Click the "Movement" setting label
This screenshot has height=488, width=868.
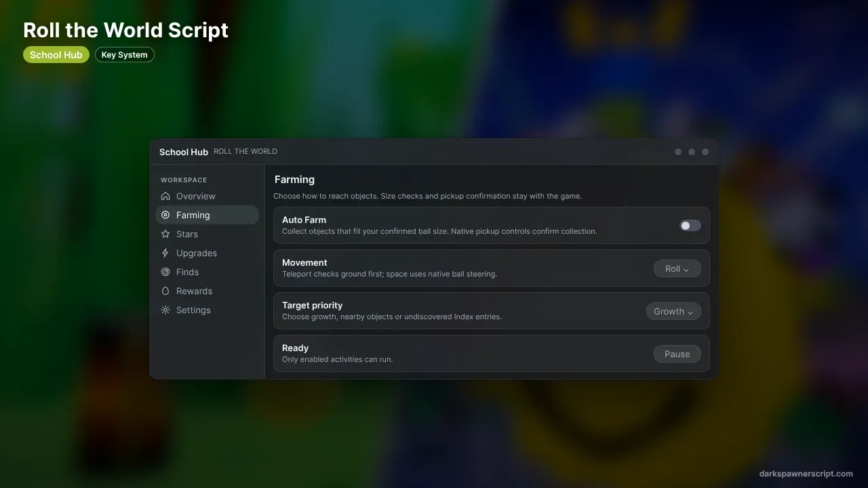(304, 262)
